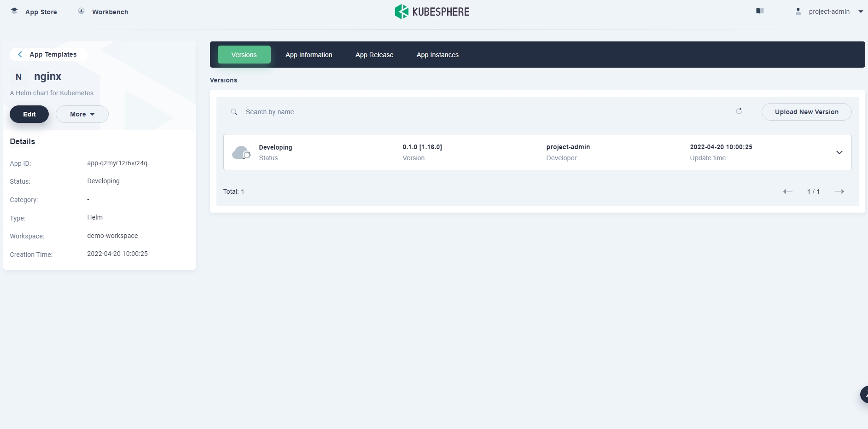The height and width of the screenshot is (429, 868).
Task: Click the Edit button
Action: click(29, 114)
